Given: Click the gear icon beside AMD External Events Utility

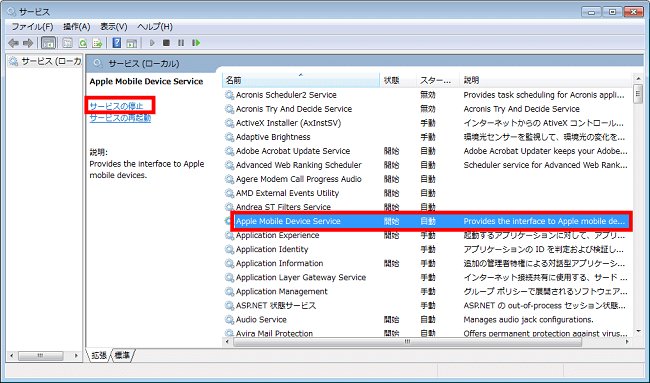Looking at the screenshot, I should [x=229, y=193].
